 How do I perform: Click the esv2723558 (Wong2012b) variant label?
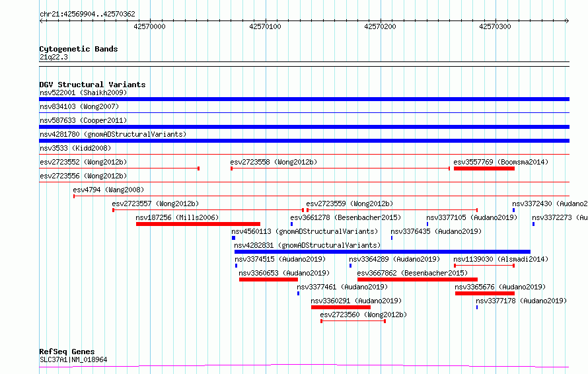(x=274, y=162)
